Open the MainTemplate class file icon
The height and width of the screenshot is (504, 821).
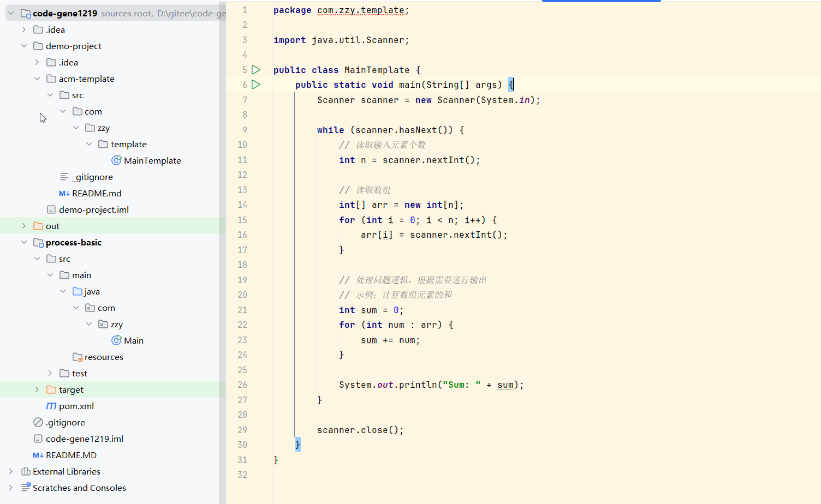[116, 160]
